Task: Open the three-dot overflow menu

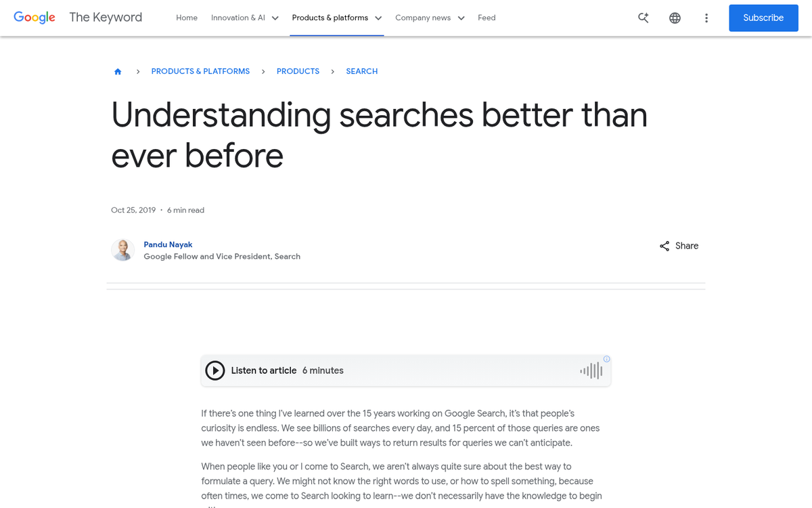Action: (x=706, y=18)
